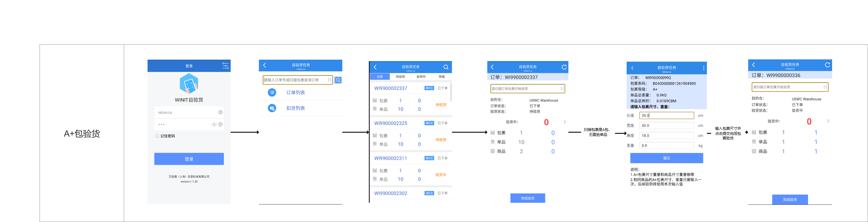Click the 长度 field showing 35.0
The height and width of the screenshot is (222, 868).
[x=666, y=115]
